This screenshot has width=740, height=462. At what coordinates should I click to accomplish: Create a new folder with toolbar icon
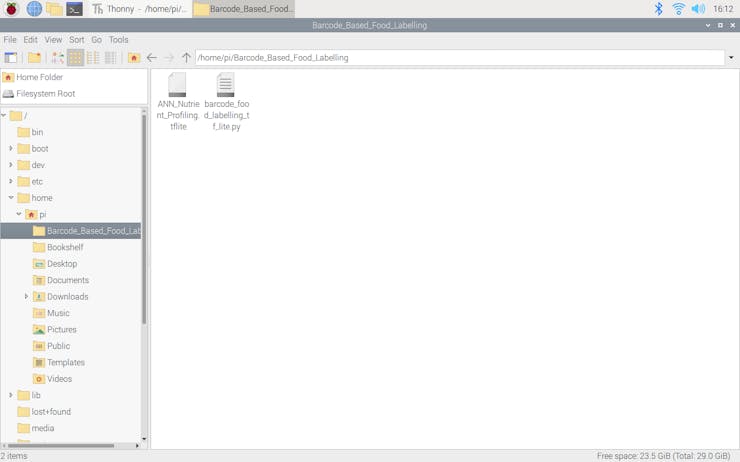click(x=34, y=58)
